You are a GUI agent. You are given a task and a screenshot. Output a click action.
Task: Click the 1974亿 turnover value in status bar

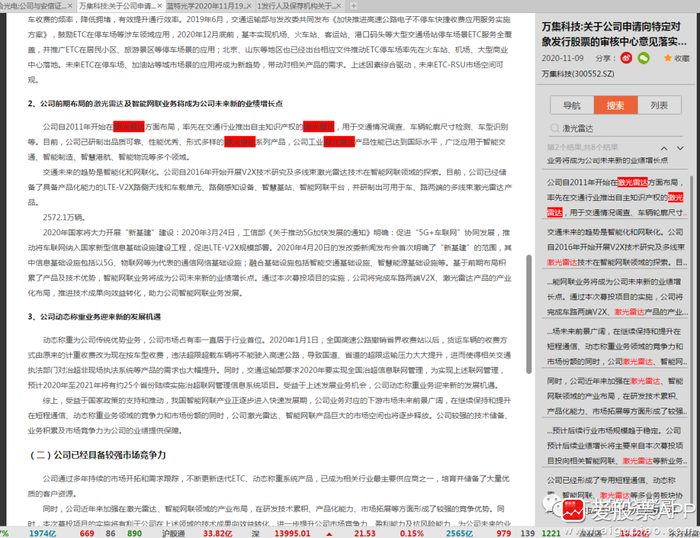pos(42,533)
